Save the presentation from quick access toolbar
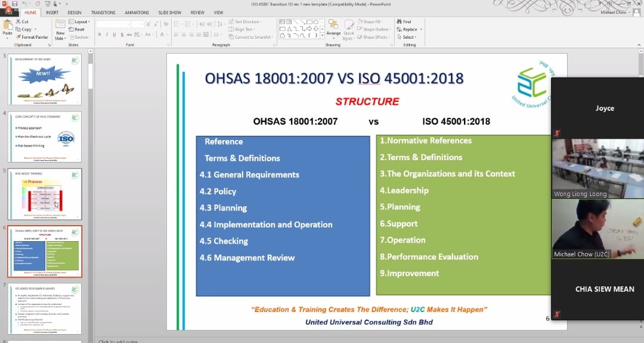The height and width of the screenshot is (343, 644). (x=15, y=4)
